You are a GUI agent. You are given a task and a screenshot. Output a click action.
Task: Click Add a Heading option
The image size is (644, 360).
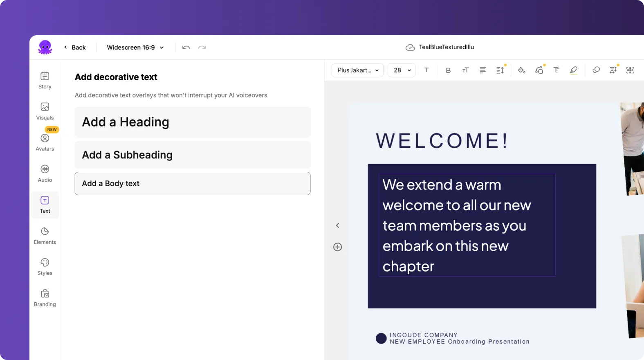tap(193, 122)
